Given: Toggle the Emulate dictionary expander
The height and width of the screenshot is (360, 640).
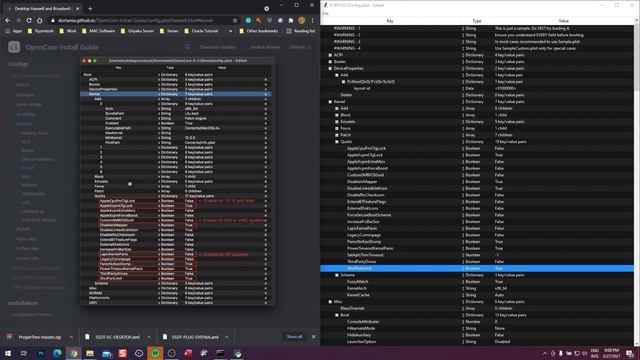Looking at the screenshot, I should pyautogui.click(x=337, y=122).
